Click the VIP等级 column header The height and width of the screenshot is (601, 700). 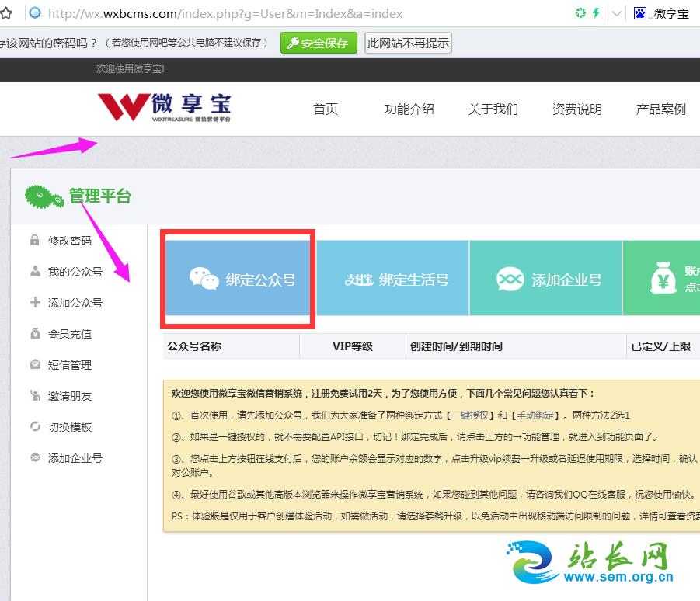(352, 346)
